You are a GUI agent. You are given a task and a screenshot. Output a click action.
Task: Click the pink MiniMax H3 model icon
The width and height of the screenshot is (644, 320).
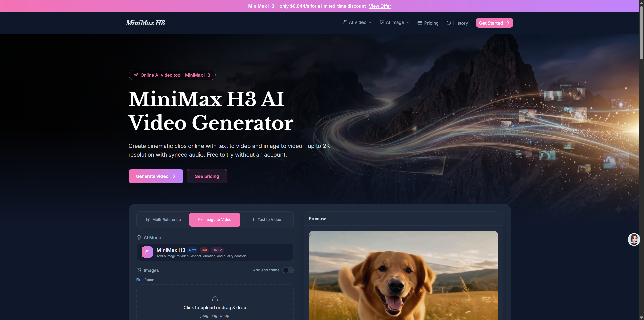[x=147, y=252]
